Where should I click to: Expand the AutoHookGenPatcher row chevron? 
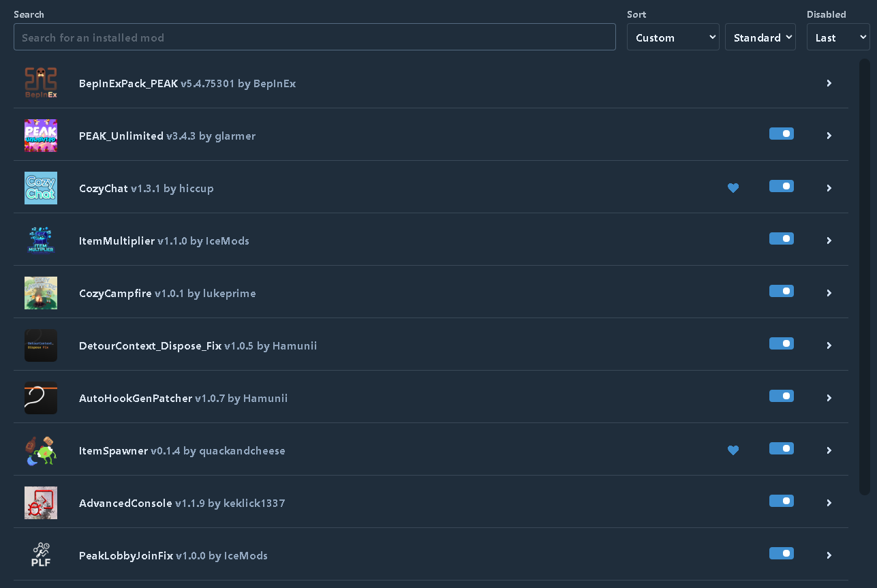tap(829, 398)
